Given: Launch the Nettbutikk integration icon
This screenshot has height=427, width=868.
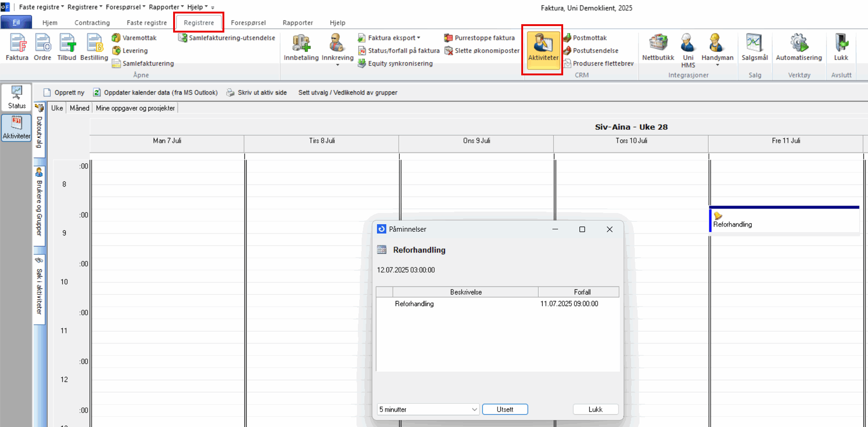Looking at the screenshot, I should [658, 47].
